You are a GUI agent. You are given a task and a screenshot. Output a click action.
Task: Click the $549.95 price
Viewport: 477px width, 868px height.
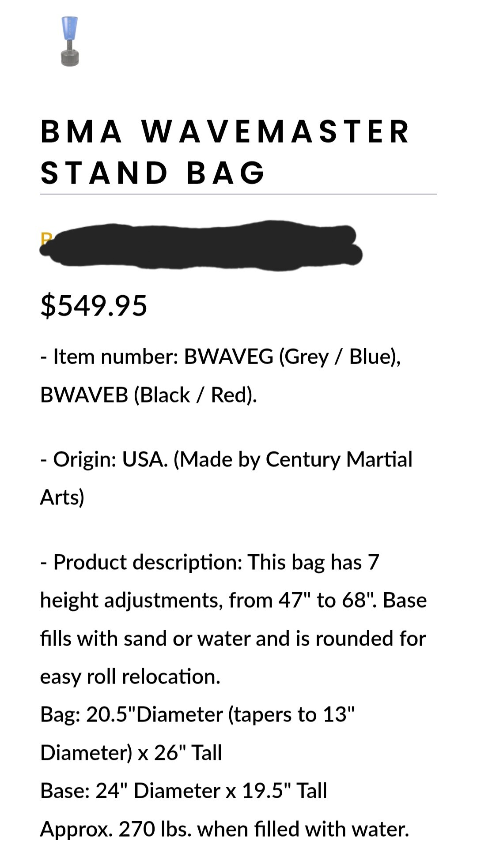tap(94, 305)
